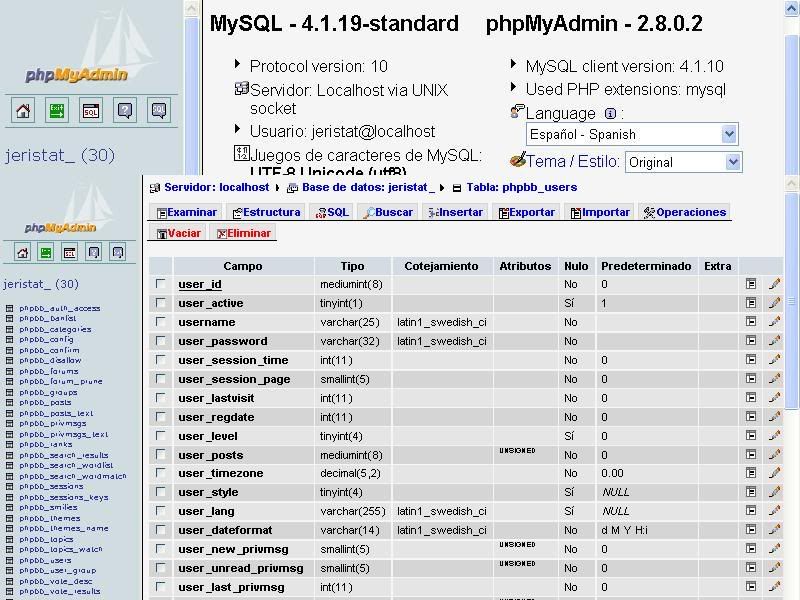Switch to the Exportar tab
The image size is (800, 600).
click(x=527, y=212)
